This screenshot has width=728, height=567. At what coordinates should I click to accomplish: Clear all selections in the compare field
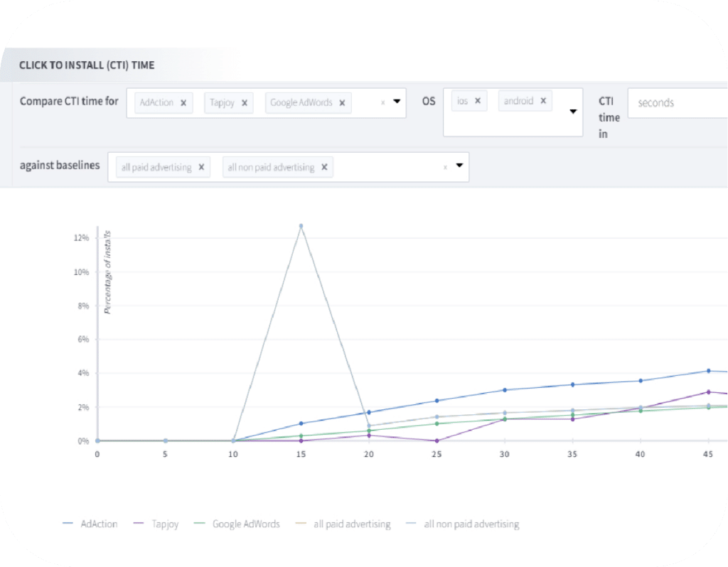(x=385, y=103)
